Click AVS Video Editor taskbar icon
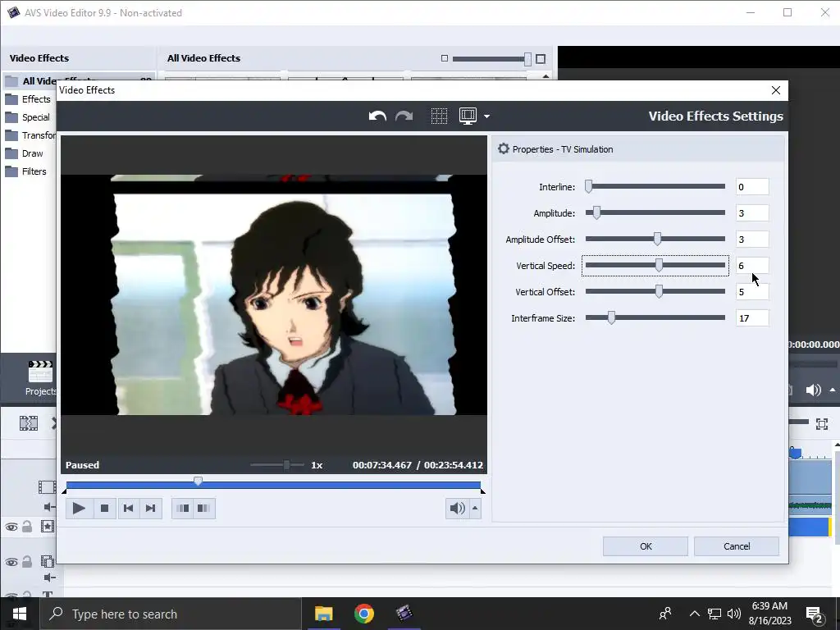This screenshot has width=840, height=630. tap(404, 614)
